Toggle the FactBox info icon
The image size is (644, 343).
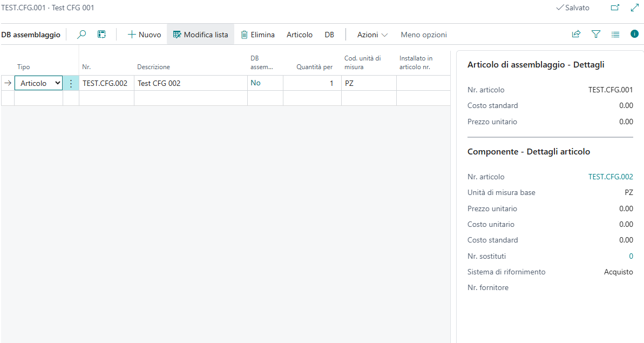pyautogui.click(x=634, y=34)
